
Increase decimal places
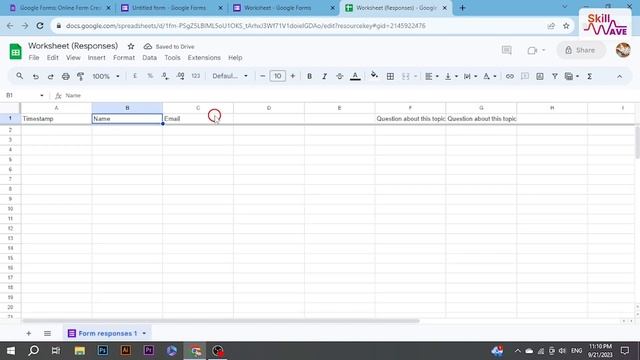[180, 76]
